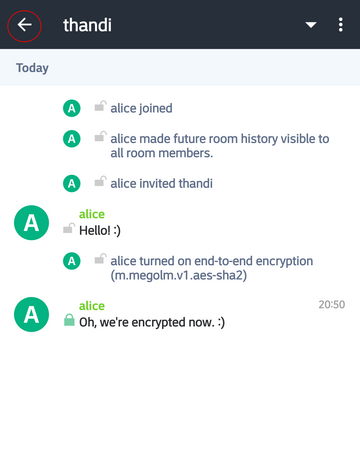Tap small avatar next to alice joined

click(x=72, y=108)
